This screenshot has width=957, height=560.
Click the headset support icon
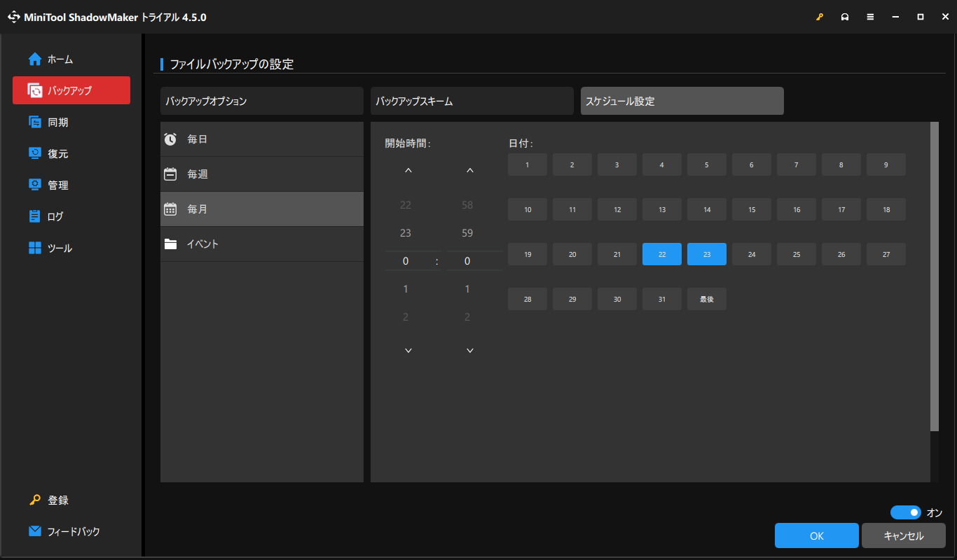pyautogui.click(x=845, y=17)
